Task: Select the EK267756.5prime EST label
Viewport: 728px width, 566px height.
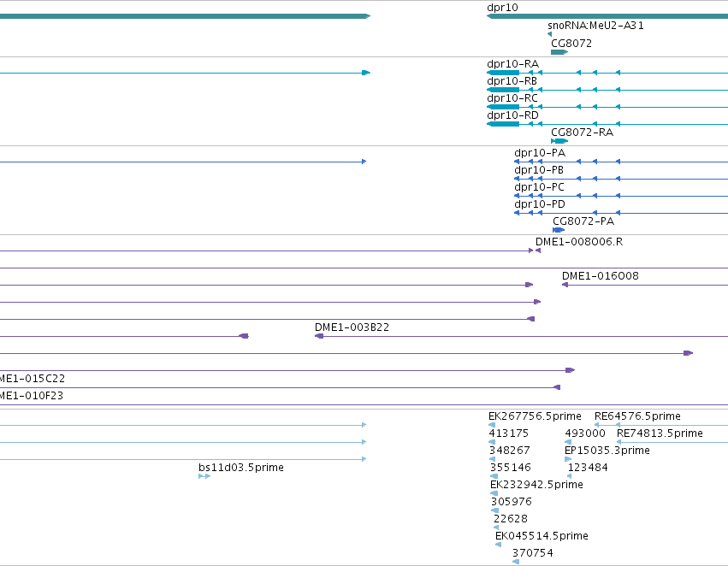Action: (535, 416)
